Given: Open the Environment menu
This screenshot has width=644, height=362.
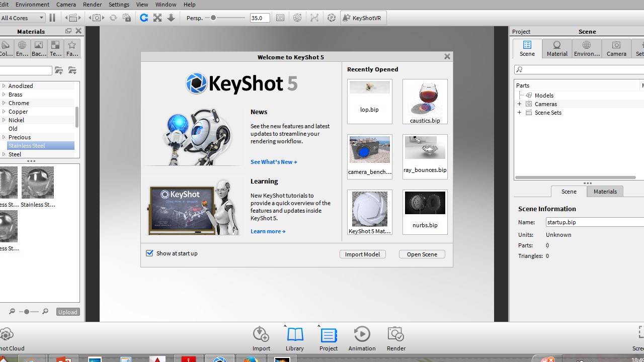Looking at the screenshot, I should pyautogui.click(x=32, y=5).
